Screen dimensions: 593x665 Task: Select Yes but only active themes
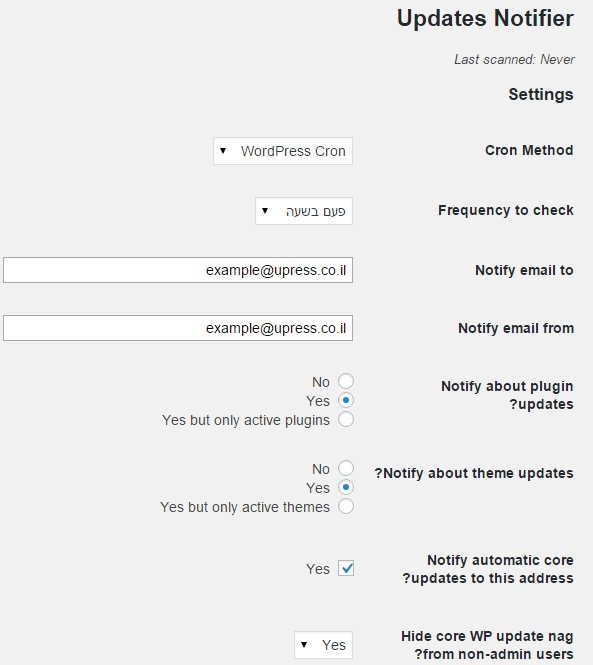tap(346, 506)
